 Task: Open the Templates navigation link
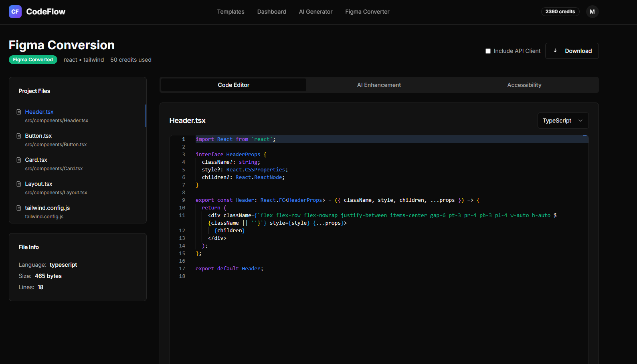click(231, 12)
